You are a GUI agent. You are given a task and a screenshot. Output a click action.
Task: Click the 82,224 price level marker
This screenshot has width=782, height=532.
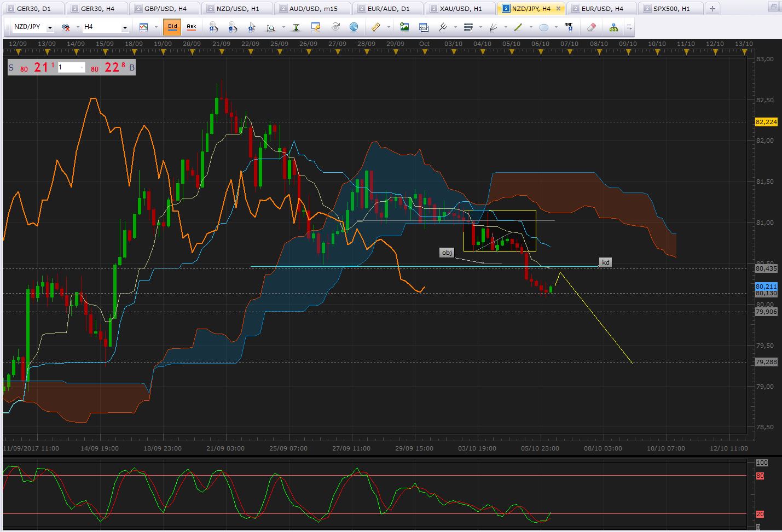point(766,122)
